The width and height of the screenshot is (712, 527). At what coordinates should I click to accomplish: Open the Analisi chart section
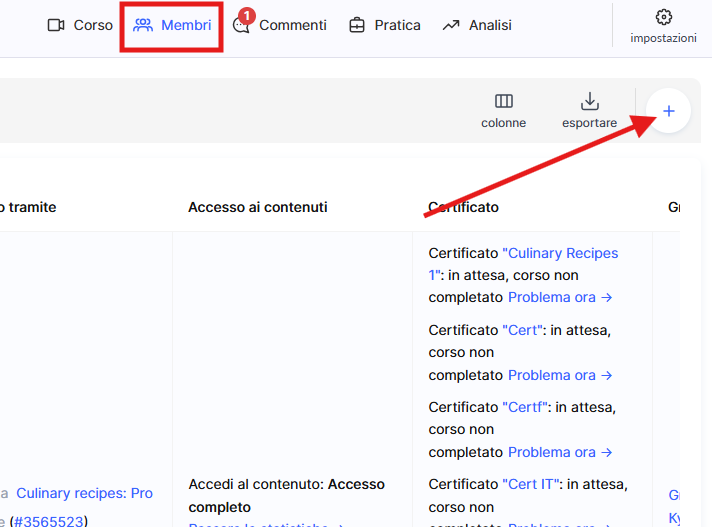[x=477, y=25]
